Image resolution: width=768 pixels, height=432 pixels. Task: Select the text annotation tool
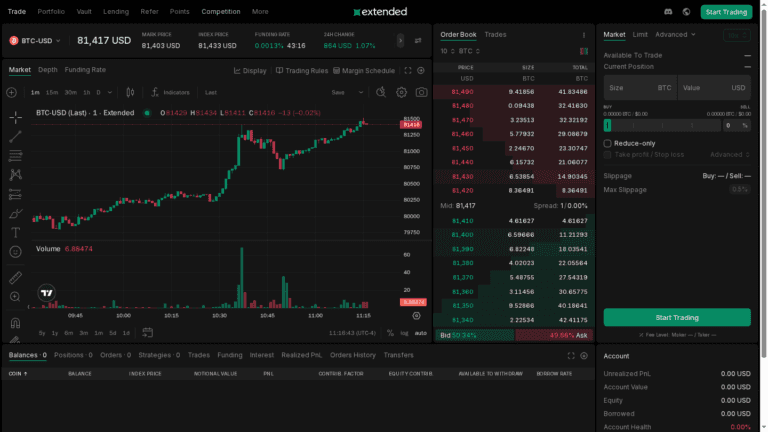pyautogui.click(x=16, y=233)
